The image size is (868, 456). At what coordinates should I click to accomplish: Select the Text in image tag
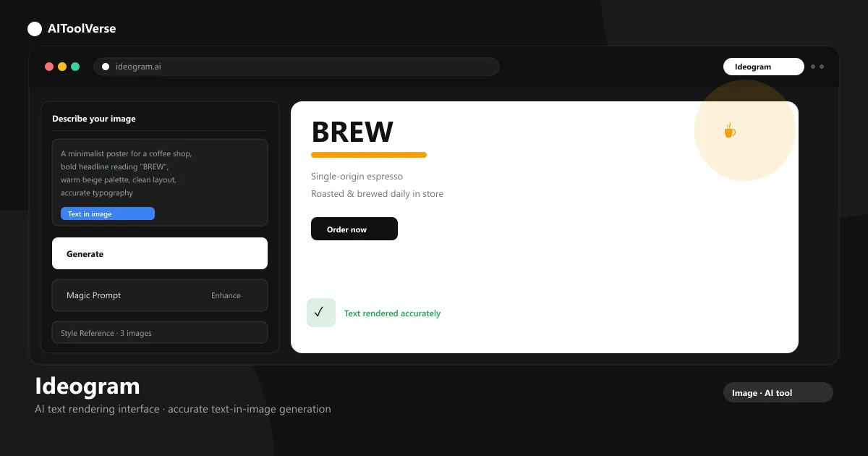click(x=108, y=214)
